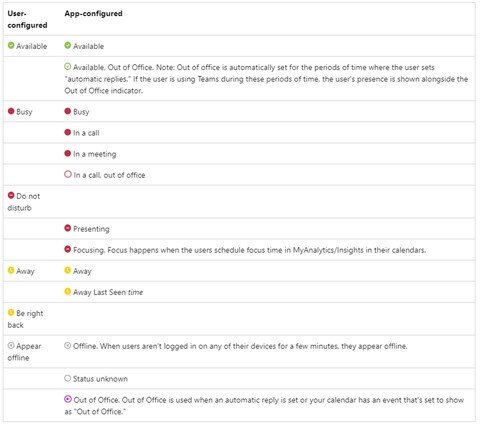Click the User-configured column header
The image size is (481, 427).
27,19
